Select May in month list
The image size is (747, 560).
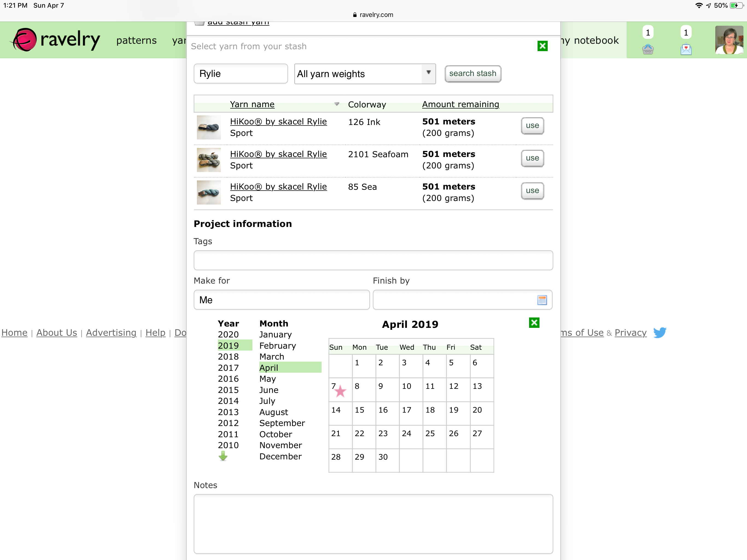(267, 379)
